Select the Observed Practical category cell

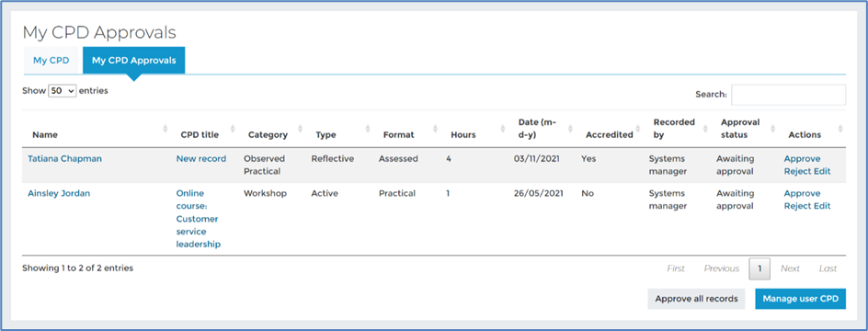coord(265,165)
